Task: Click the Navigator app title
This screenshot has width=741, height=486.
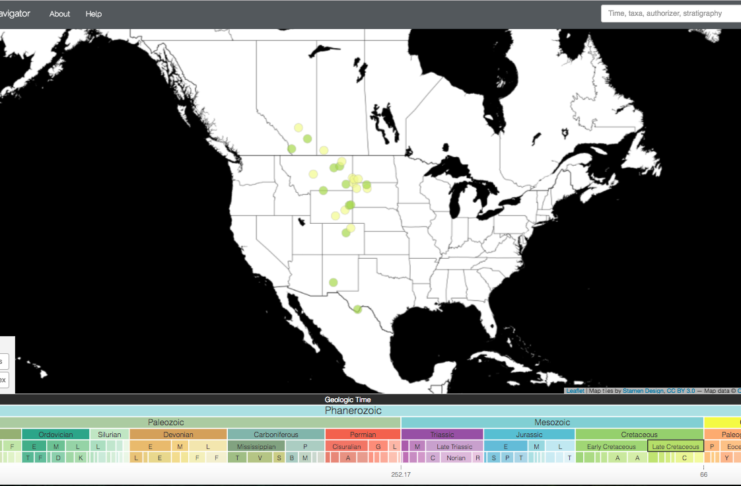Action: click(15, 14)
